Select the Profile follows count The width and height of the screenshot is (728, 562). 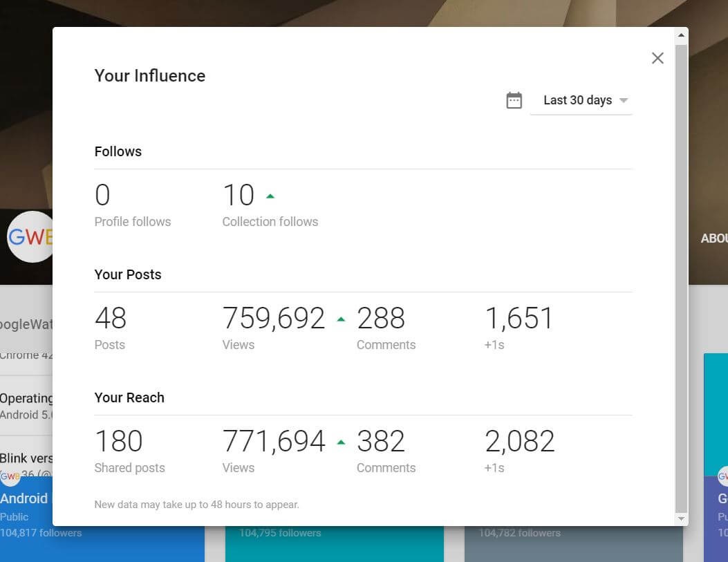[x=102, y=196]
